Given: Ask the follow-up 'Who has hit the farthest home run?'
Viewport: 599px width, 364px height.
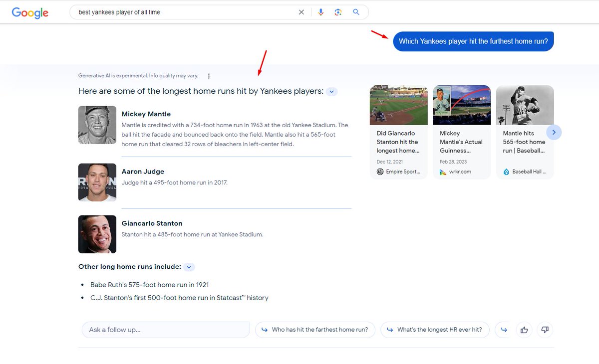Looking at the screenshot, I should pos(315,330).
